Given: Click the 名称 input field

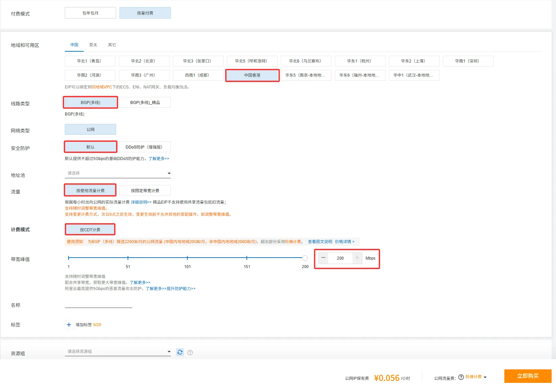Looking at the screenshot, I should tap(99, 304).
